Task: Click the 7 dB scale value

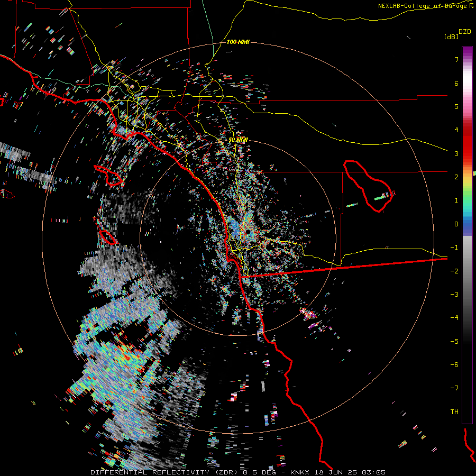Action: pyautogui.click(x=456, y=59)
